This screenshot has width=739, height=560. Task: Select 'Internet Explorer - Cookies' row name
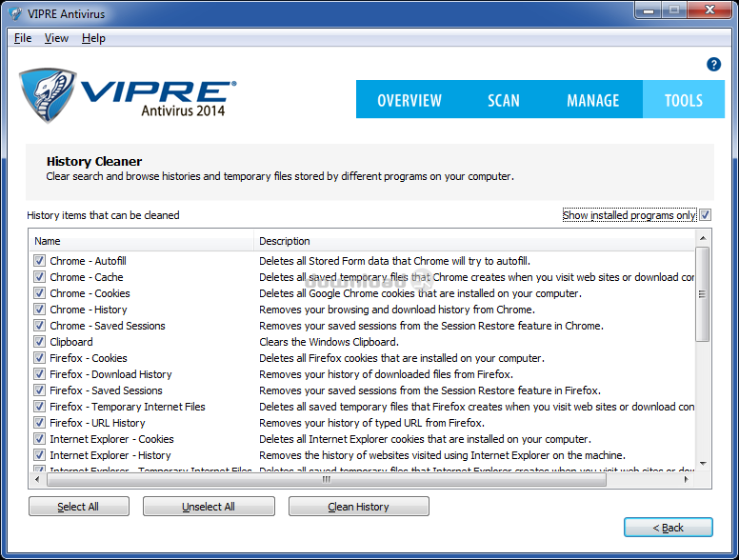click(111, 439)
